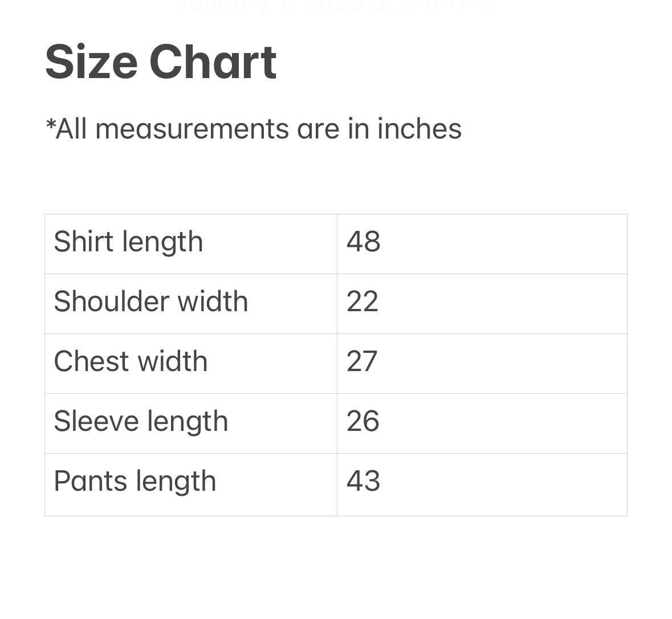Click the word Chart in the heading
672x619 pixels.
pyautogui.click(x=213, y=62)
